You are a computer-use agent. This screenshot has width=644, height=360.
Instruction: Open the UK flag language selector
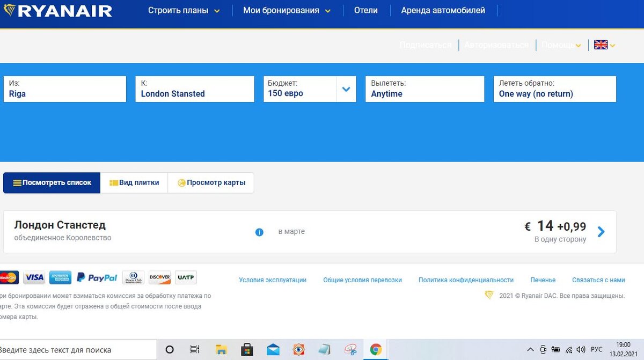[x=604, y=45]
